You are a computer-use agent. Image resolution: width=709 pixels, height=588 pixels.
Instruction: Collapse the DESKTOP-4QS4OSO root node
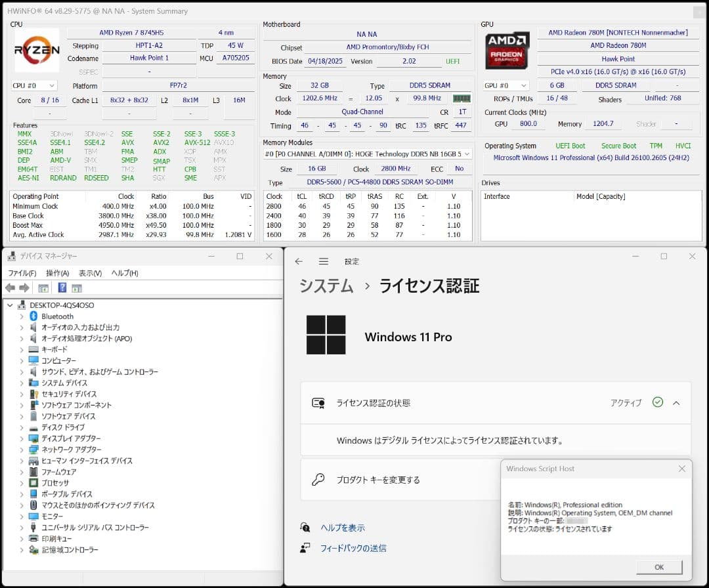pos(10,305)
